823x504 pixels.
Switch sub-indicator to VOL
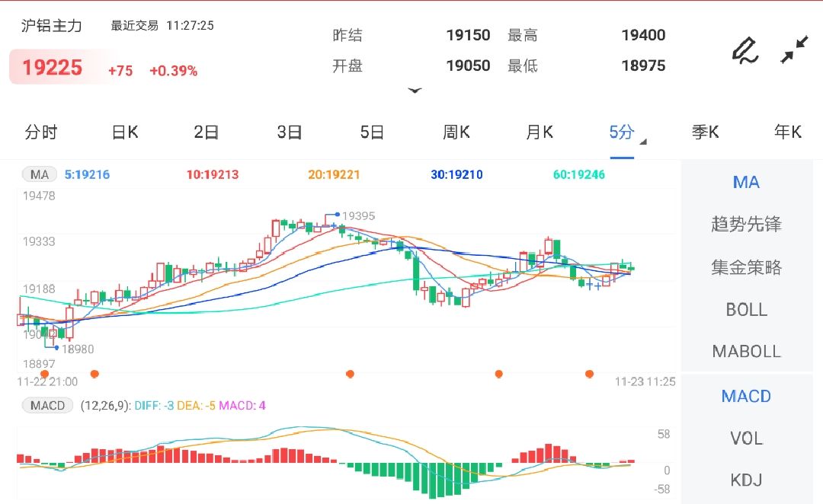[745, 438]
